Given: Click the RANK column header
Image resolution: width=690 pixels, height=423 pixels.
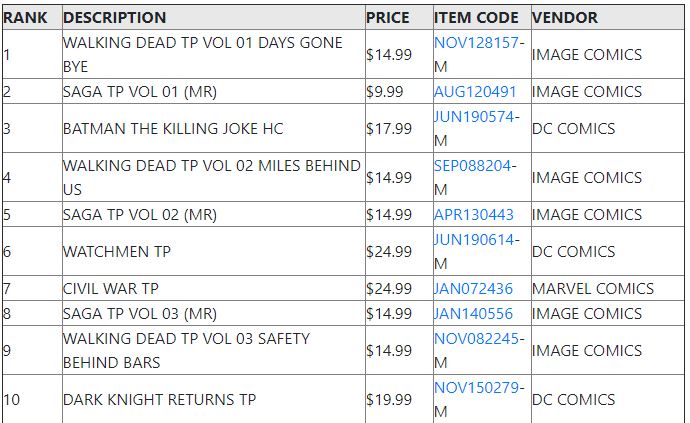Looking at the screenshot, I should point(25,18).
